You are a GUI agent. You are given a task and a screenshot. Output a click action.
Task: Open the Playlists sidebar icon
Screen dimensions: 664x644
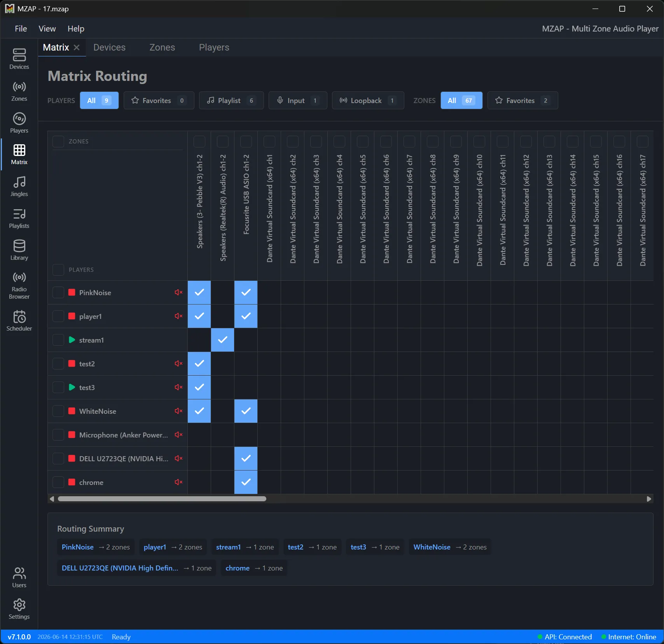point(19,218)
